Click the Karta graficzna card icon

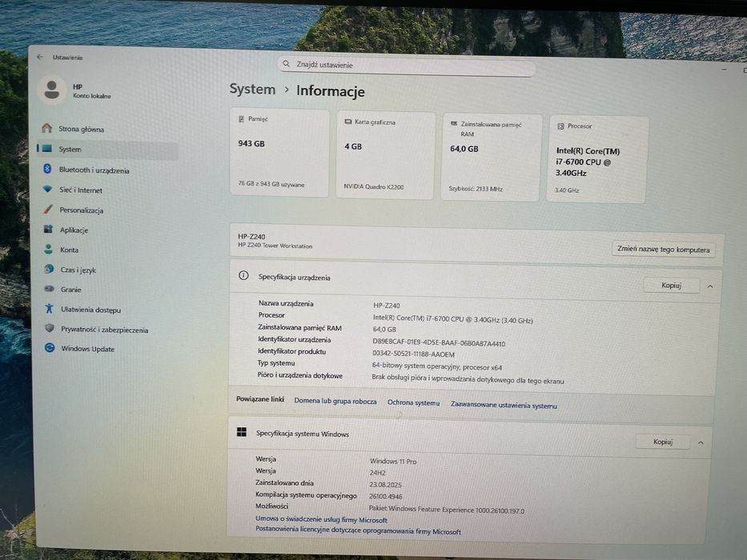tap(347, 122)
